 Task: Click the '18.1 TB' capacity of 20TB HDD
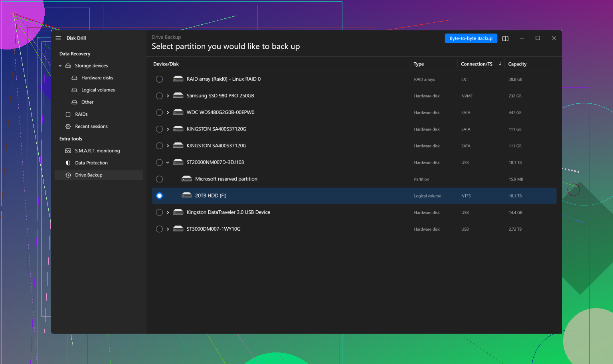click(515, 196)
